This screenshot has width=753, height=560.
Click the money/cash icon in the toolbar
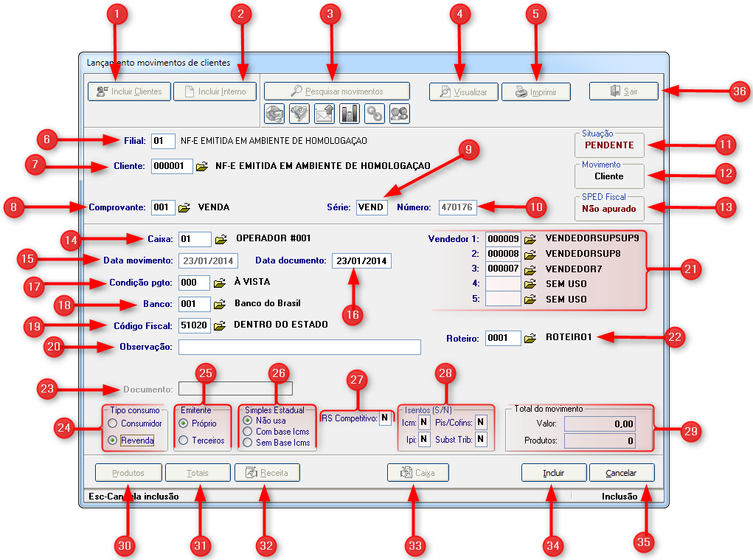pos(275,113)
